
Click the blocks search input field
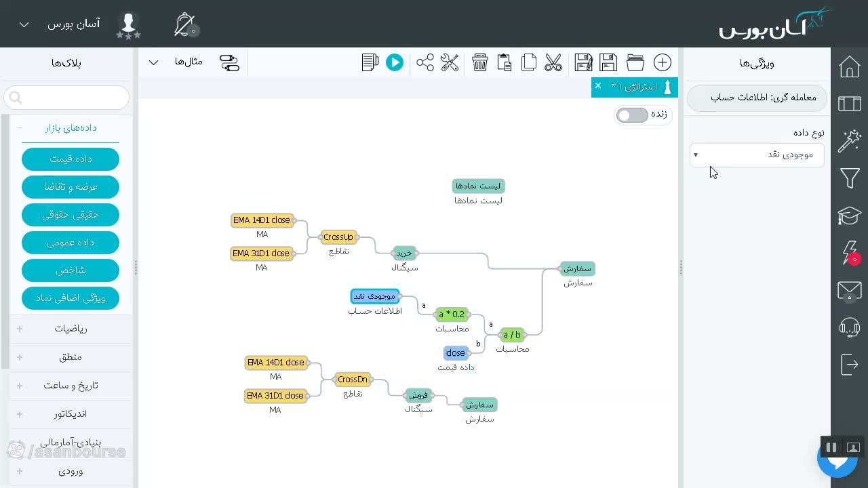click(66, 98)
